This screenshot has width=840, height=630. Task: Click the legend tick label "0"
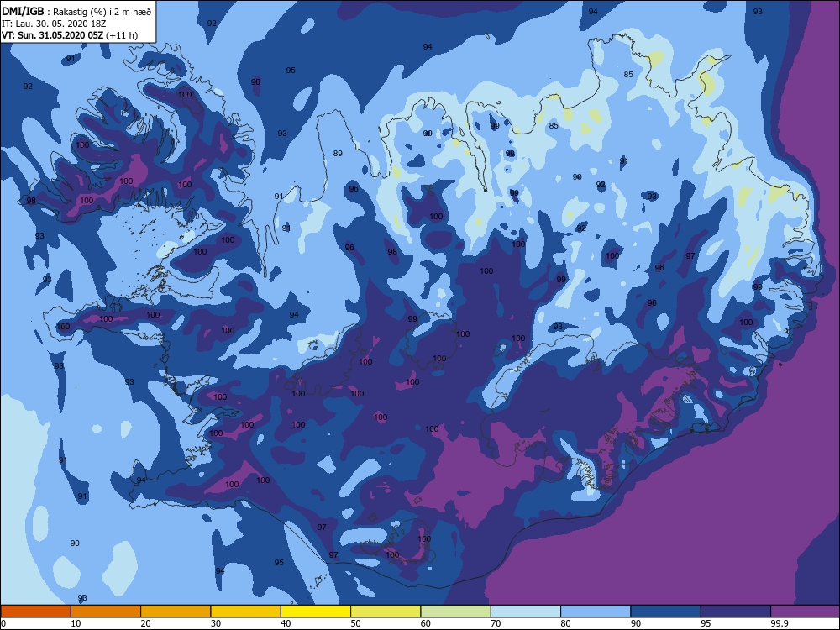pyautogui.click(x=3, y=623)
